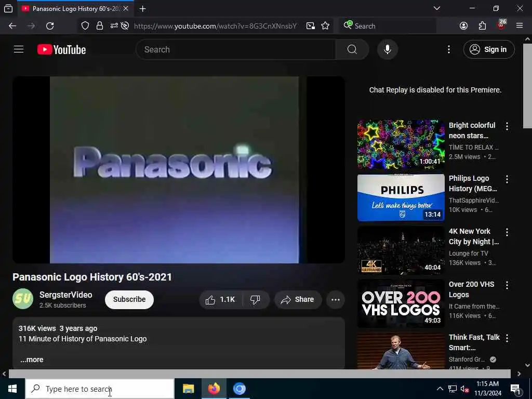Open the extensions puzzle icon

point(482,26)
